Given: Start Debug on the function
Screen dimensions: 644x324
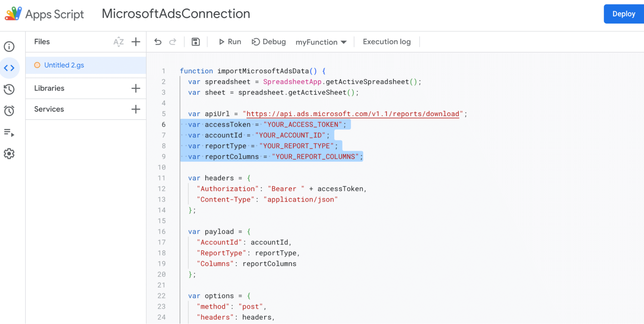Looking at the screenshot, I should 269,42.
